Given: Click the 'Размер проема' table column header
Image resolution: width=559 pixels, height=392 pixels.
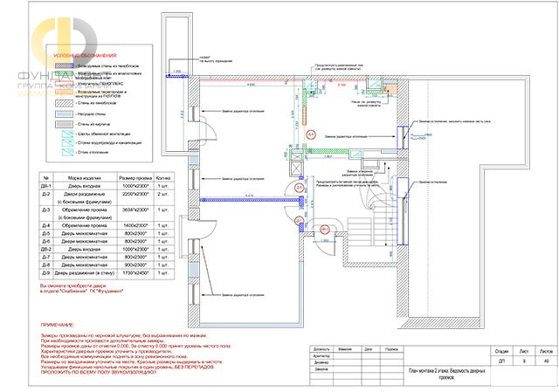Looking at the screenshot, I should click(x=135, y=177).
